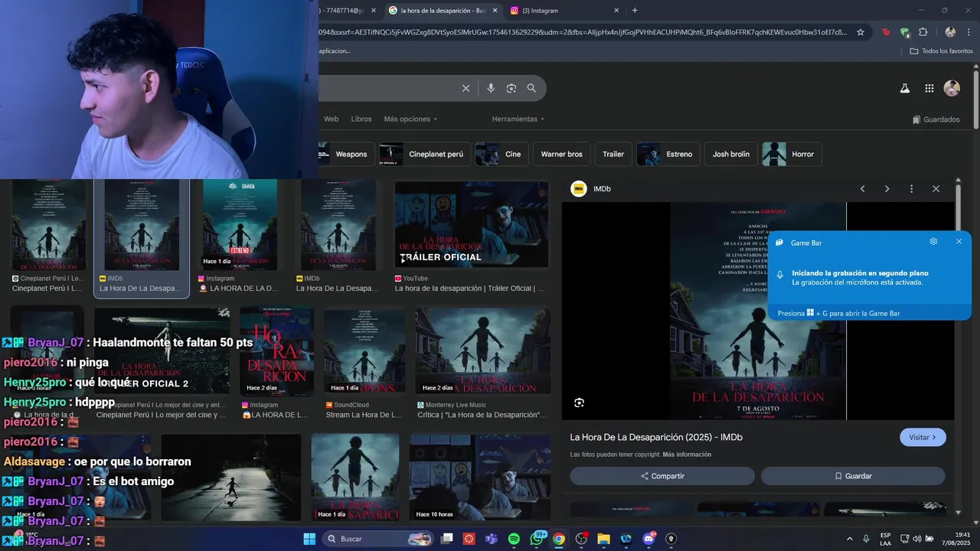Bookmark this page with the star icon

point(861,32)
